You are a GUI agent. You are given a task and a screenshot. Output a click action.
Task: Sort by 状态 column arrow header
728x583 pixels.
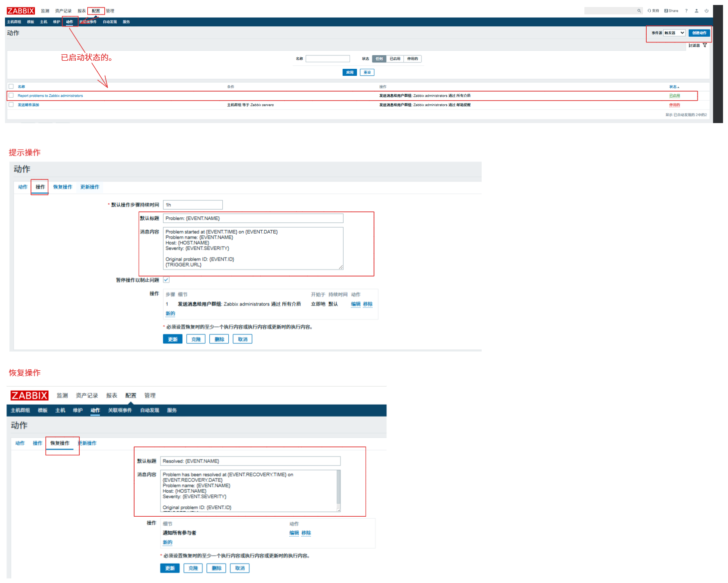[x=674, y=87]
